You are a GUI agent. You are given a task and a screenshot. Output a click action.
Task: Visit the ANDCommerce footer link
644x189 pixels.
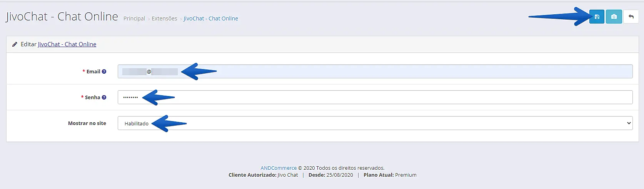click(x=279, y=168)
